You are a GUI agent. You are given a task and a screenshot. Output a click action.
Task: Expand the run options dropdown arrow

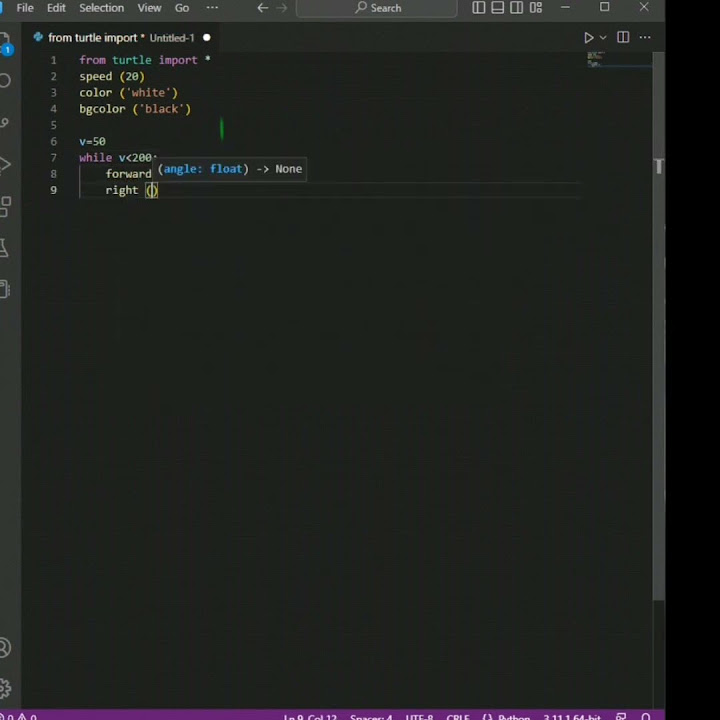[x=603, y=38]
